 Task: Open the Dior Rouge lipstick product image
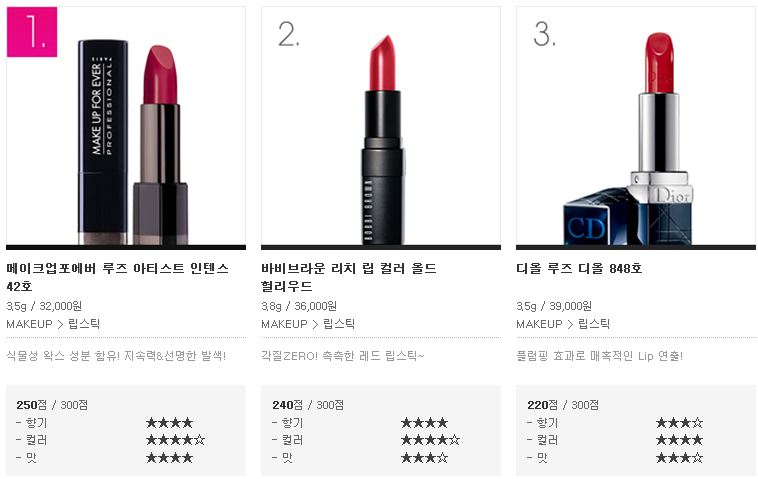click(636, 126)
